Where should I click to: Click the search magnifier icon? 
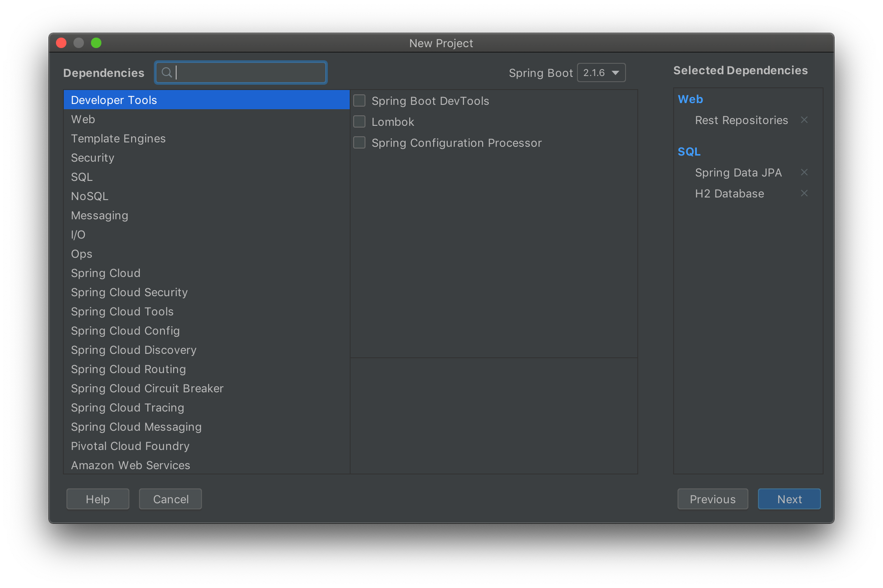point(167,73)
